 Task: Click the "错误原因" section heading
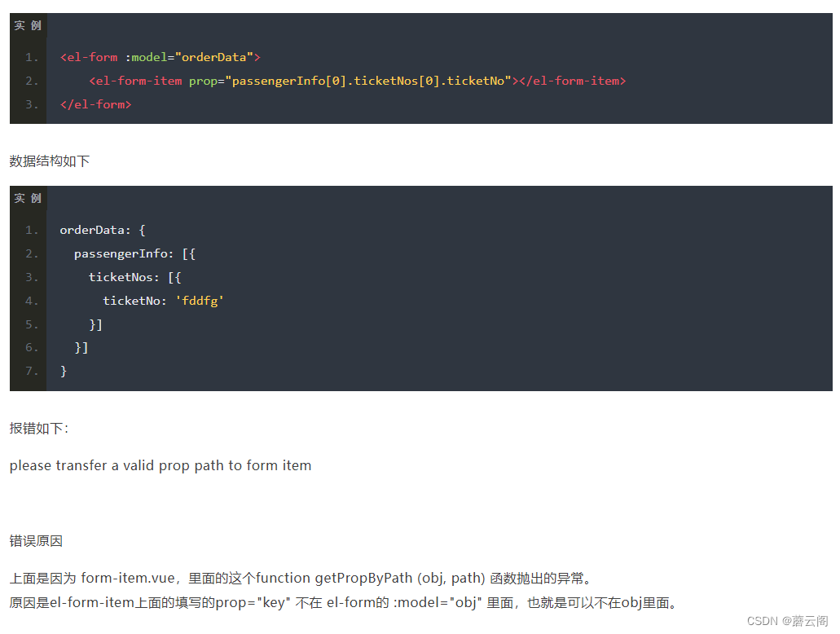tap(34, 540)
